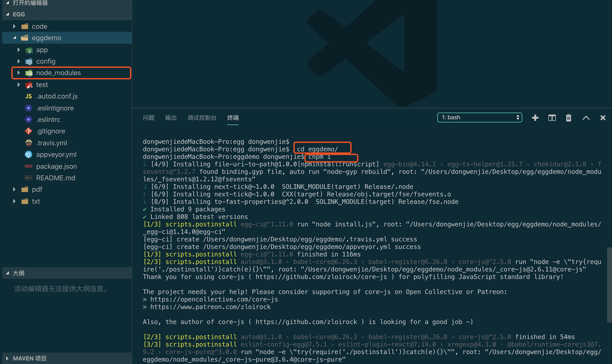This screenshot has height=364, width=612.
Task: Click the new terminal plus icon
Action: [535, 118]
